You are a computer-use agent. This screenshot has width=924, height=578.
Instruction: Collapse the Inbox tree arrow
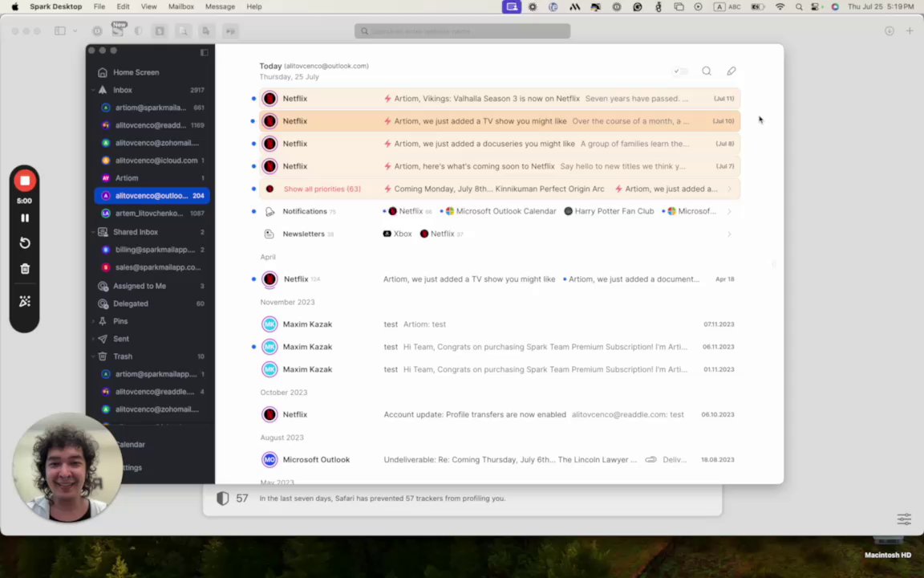93,90
